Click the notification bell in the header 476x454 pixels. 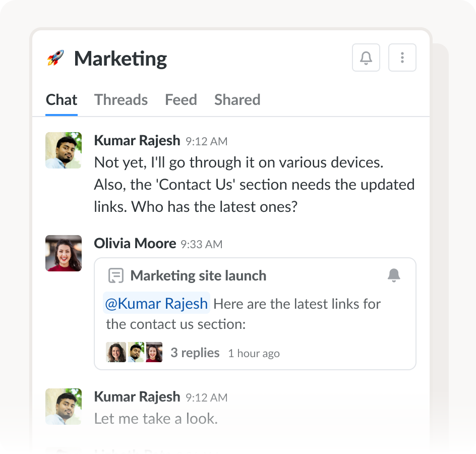[x=366, y=58]
